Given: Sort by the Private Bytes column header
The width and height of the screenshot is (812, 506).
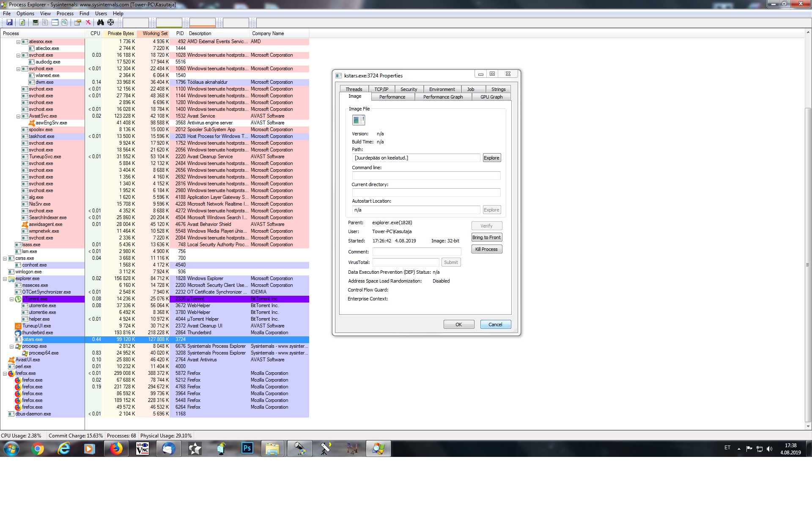Looking at the screenshot, I should tap(119, 33).
